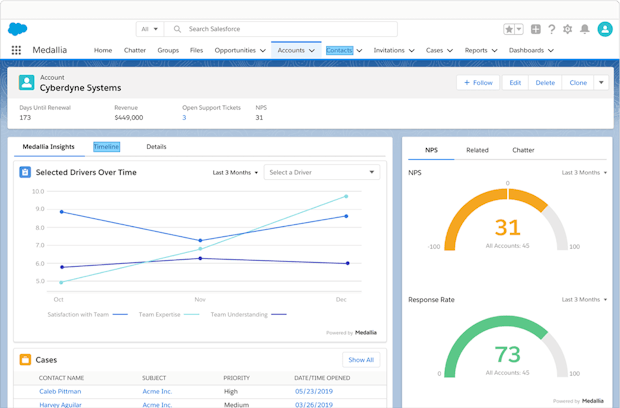
Task: Open the favorites list dropdown arrow
Action: click(519, 29)
